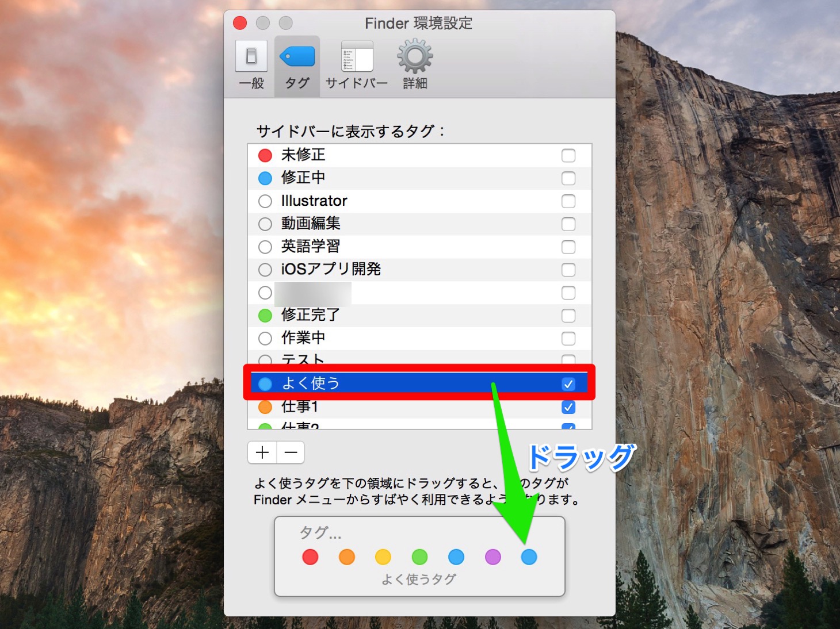The width and height of the screenshot is (840, 629).
Task: Open the サイドバー preferences pane
Action: pyautogui.click(x=357, y=64)
